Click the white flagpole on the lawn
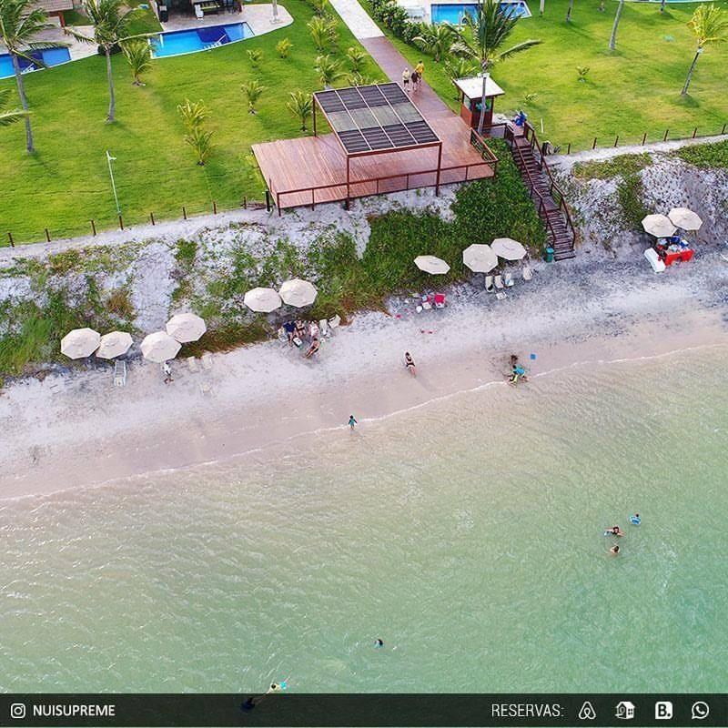This screenshot has width=728, height=728. (113, 186)
